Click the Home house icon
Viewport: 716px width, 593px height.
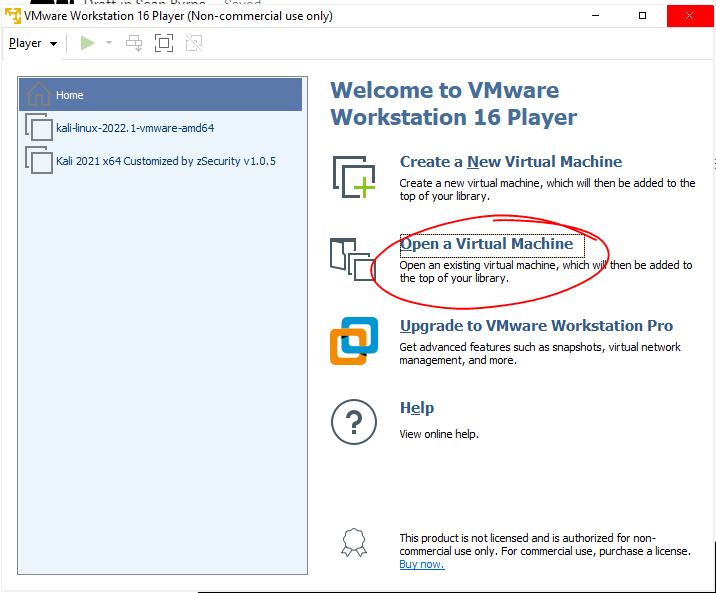(39, 94)
